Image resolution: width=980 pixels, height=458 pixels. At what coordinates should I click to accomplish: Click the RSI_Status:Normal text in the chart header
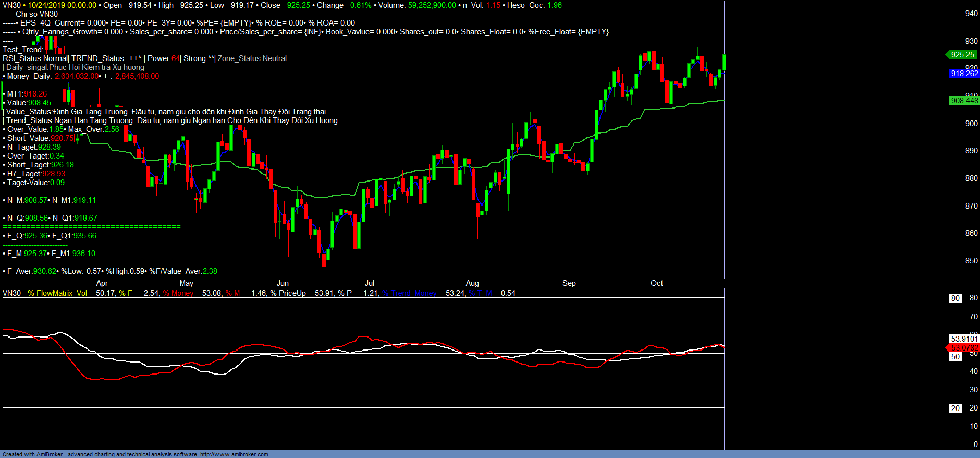click(35, 58)
